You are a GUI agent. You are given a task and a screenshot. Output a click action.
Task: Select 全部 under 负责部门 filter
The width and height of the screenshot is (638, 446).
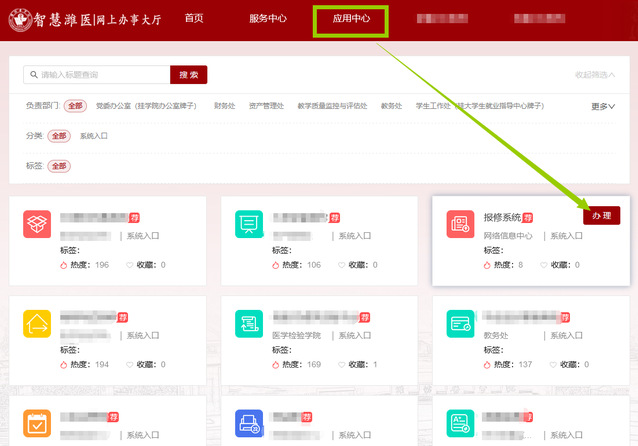click(x=76, y=106)
